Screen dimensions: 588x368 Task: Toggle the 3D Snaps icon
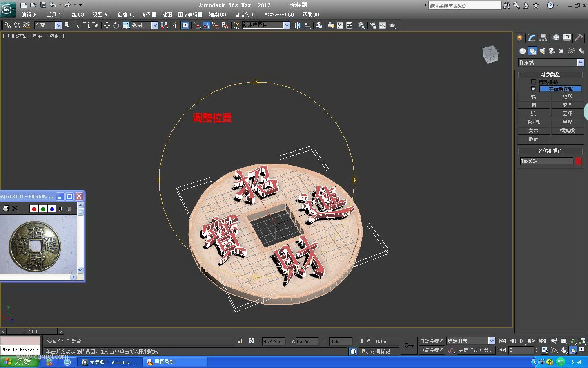[x=197, y=25]
